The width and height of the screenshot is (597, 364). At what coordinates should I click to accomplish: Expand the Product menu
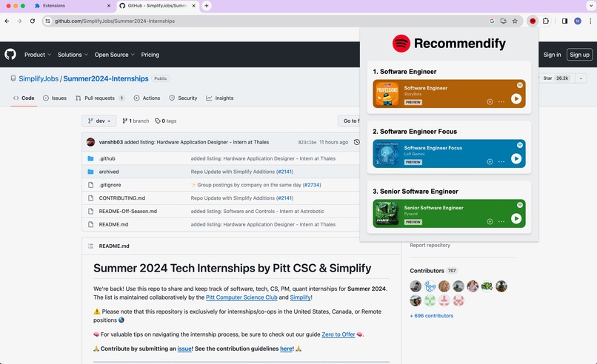click(x=38, y=55)
